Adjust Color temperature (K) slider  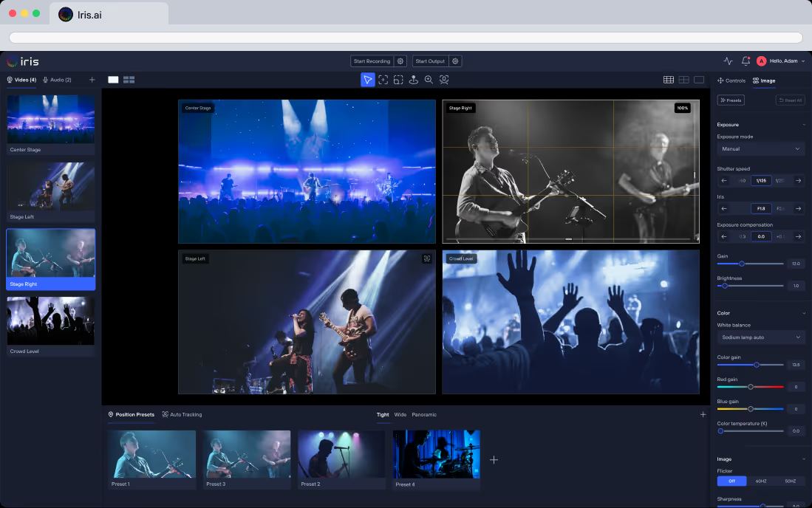tap(750, 431)
